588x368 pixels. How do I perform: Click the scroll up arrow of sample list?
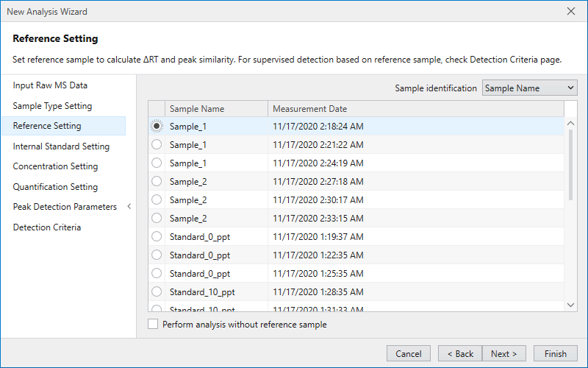point(571,123)
